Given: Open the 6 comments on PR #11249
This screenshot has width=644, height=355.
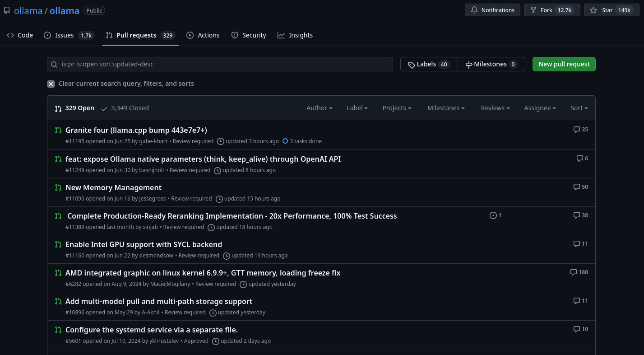Looking at the screenshot, I should (582, 159).
